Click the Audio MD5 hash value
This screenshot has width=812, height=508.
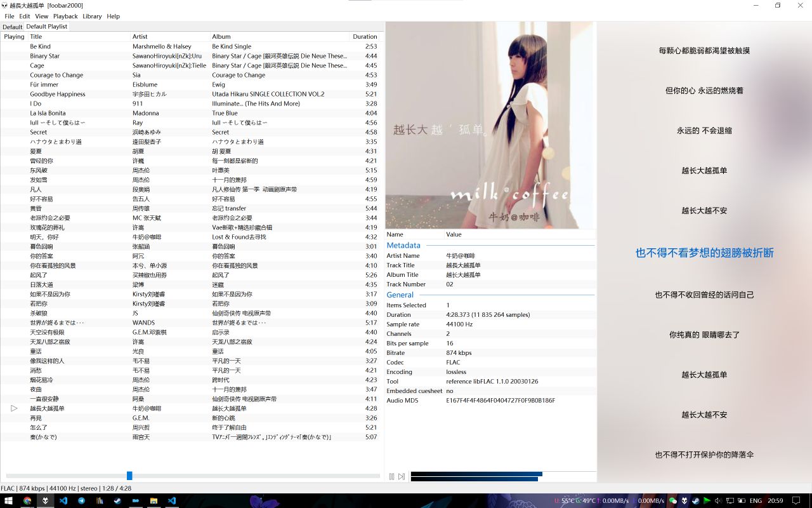pyautogui.click(x=501, y=400)
